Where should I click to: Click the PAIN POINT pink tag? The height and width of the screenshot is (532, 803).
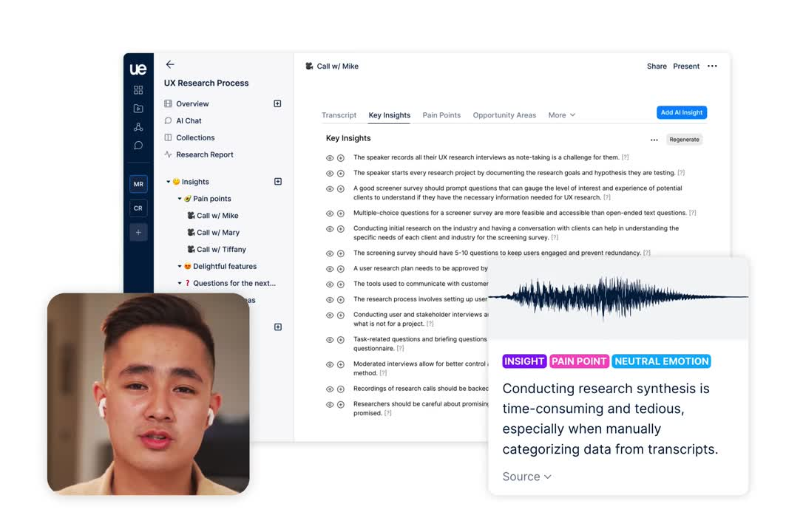(x=579, y=361)
